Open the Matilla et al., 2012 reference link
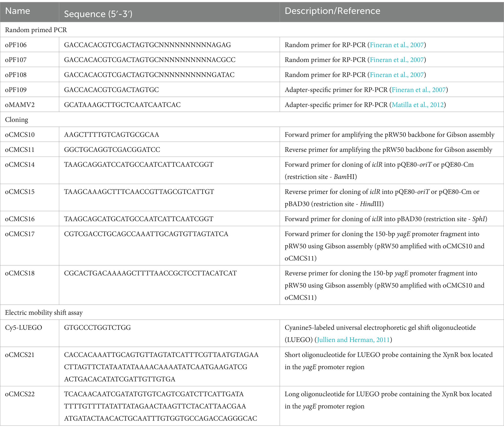504x430 pixels. click(x=418, y=105)
